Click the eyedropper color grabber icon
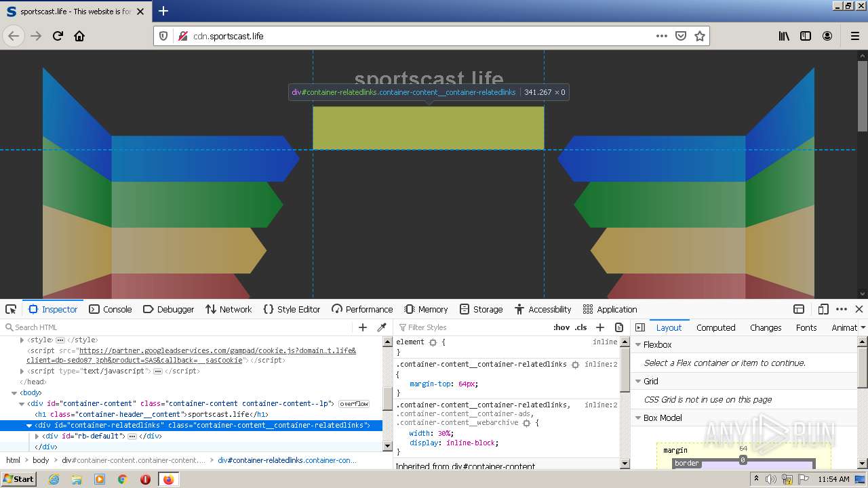Image resolution: width=868 pixels, height=488 pixels. [382, 327]
